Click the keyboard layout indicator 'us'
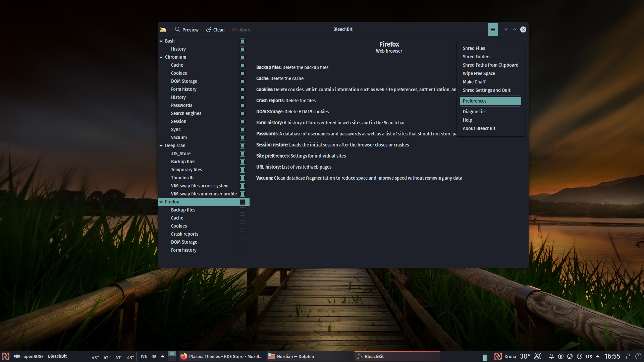The width and height of the screenshot is (644, 362). point(589,356)
